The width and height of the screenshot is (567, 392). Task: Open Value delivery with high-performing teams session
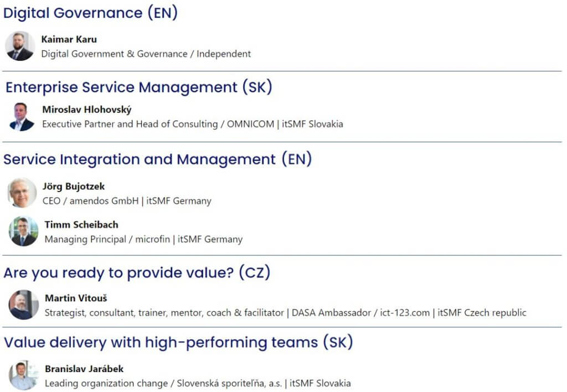tap(178, 342)
